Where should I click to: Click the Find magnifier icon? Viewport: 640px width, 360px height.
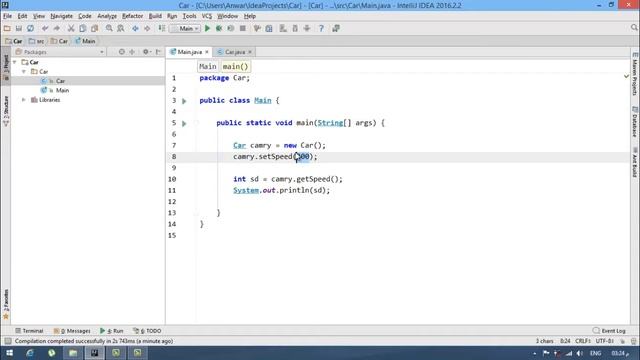pyautogui.click(x=109, y=28)
